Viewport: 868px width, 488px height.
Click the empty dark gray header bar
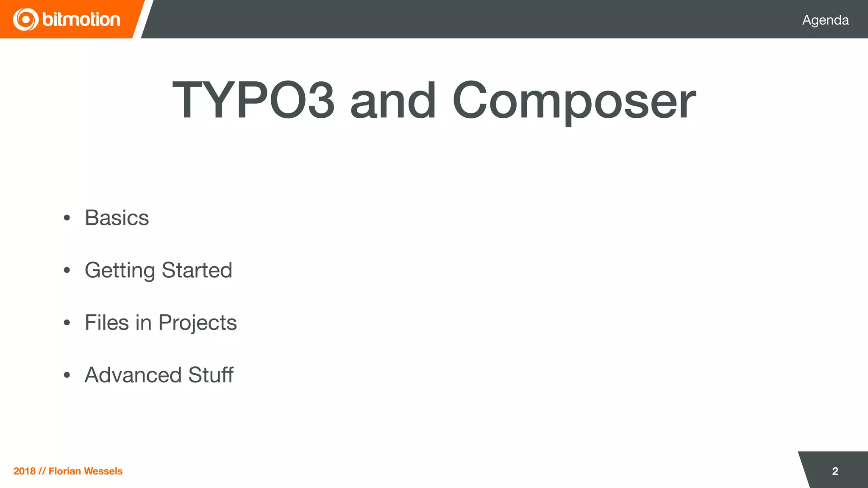tap(466, 19)
